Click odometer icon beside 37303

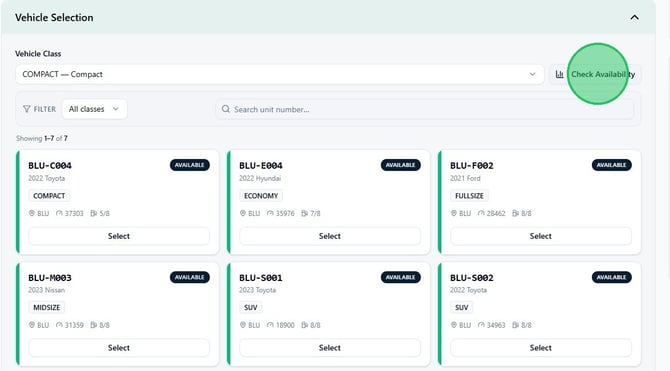coord(59,213)
